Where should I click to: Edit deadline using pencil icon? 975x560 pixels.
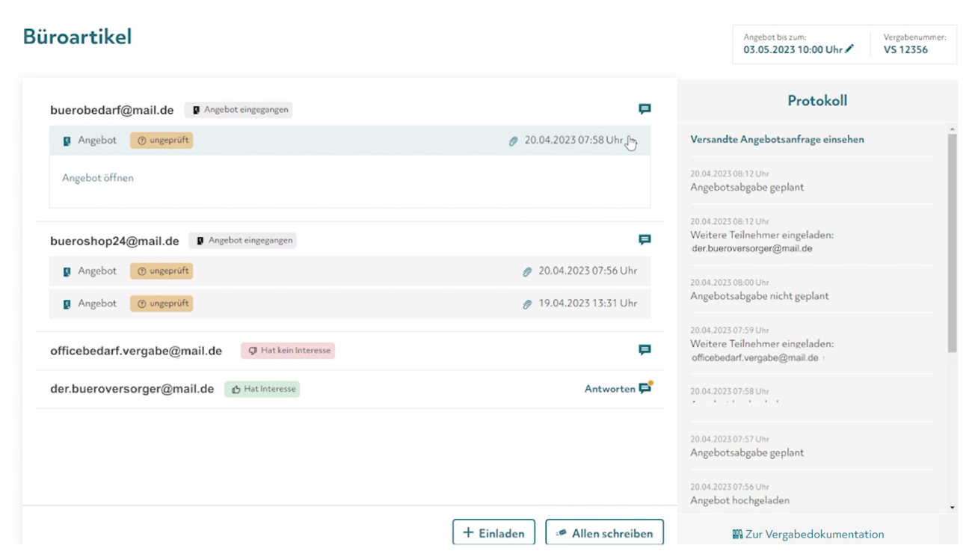(849, 50)
